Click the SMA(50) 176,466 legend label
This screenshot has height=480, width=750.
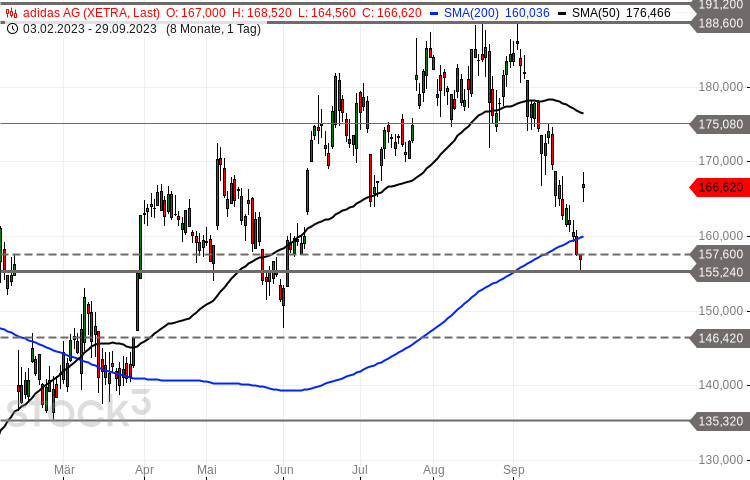(621, 13)
